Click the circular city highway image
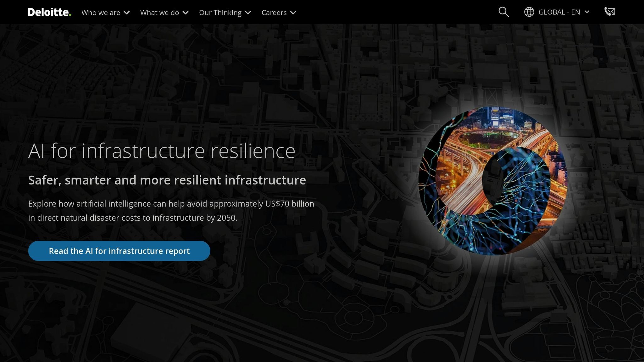The width and height of the screenshot is (644, 362). coord(492,181)
